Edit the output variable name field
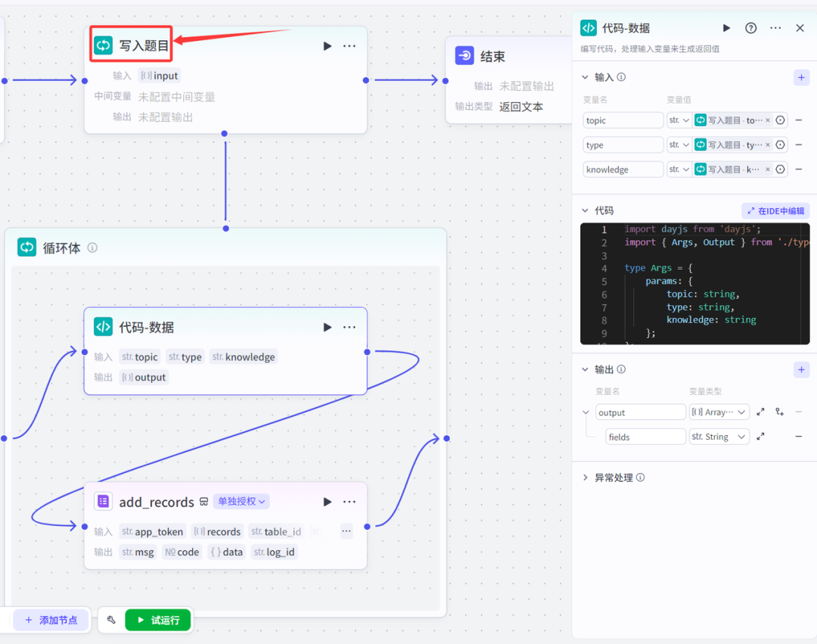817x644 pixels. 641,412
